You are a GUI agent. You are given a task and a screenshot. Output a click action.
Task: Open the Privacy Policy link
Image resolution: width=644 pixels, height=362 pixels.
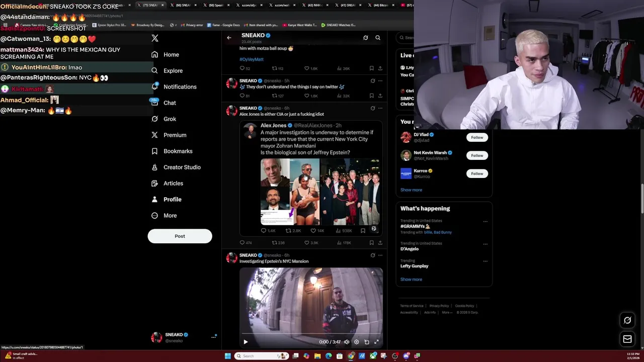pyautogui.click(x=439, y=306)
